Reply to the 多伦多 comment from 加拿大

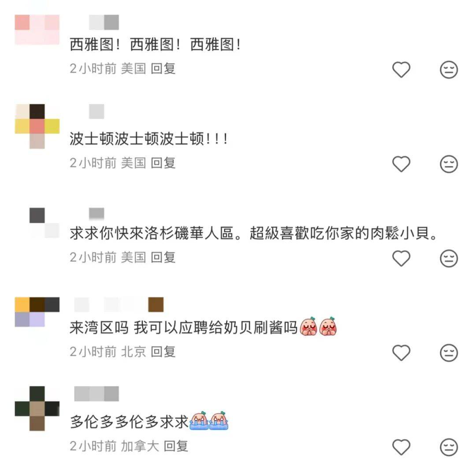(176, 446)
